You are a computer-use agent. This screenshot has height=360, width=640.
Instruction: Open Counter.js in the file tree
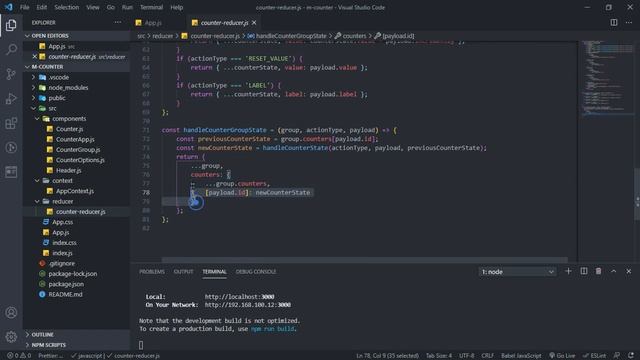[69, 129]
